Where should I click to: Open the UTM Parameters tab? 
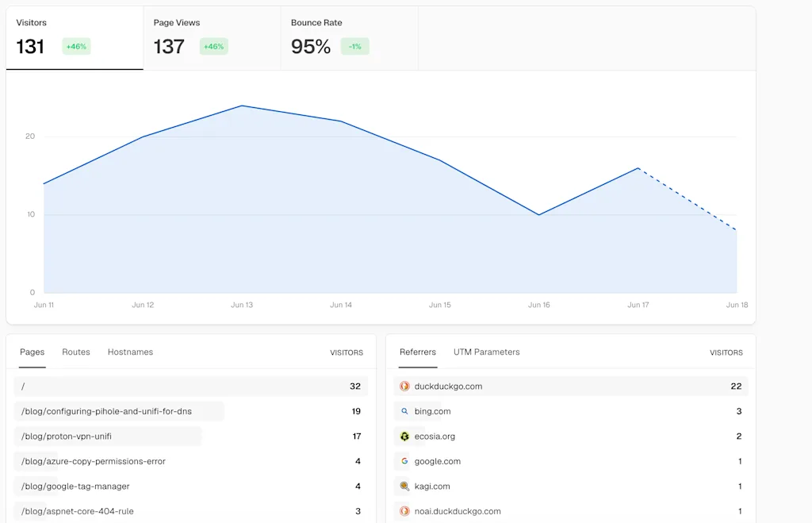point(487,352)
